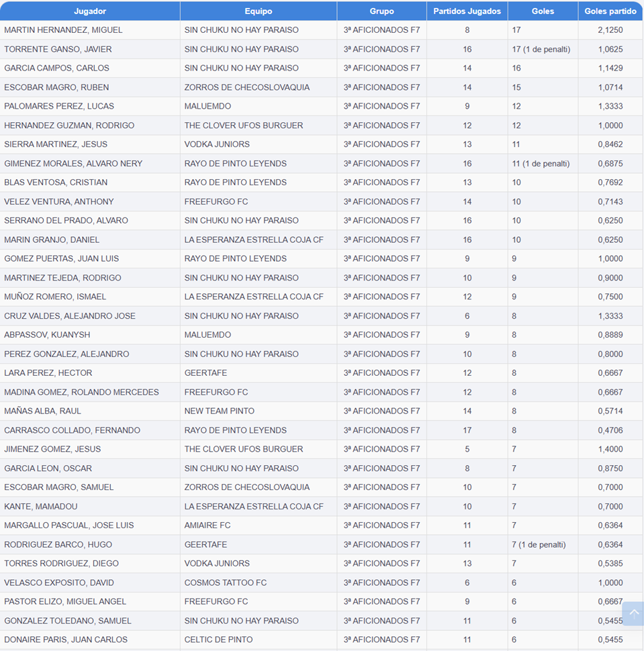Screen dimensions: 644x651
Task: Click the scroll-to-top arrow button
Action: (633, 613)
